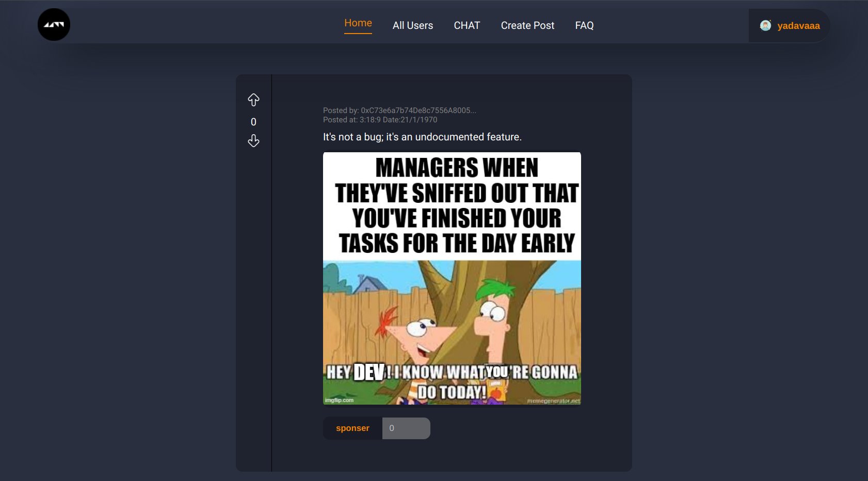
Task: Focus the sponsor amount input field
Action: [406, 428]
